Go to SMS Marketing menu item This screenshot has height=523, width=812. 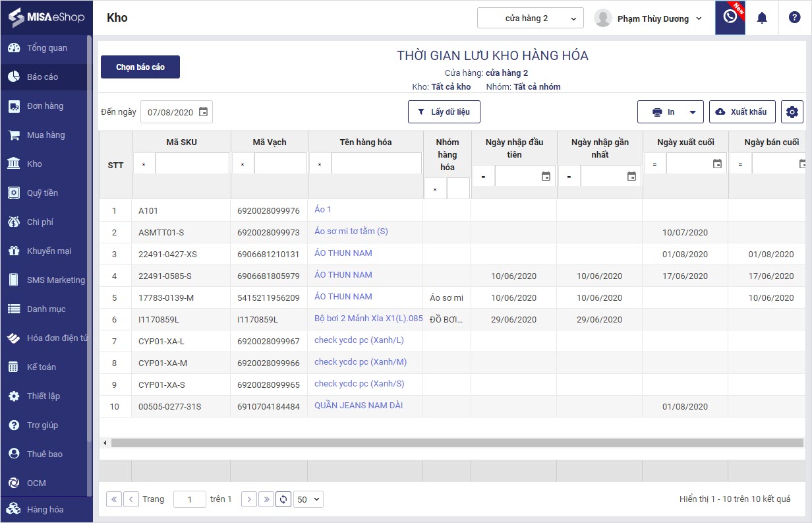[55, 280]
